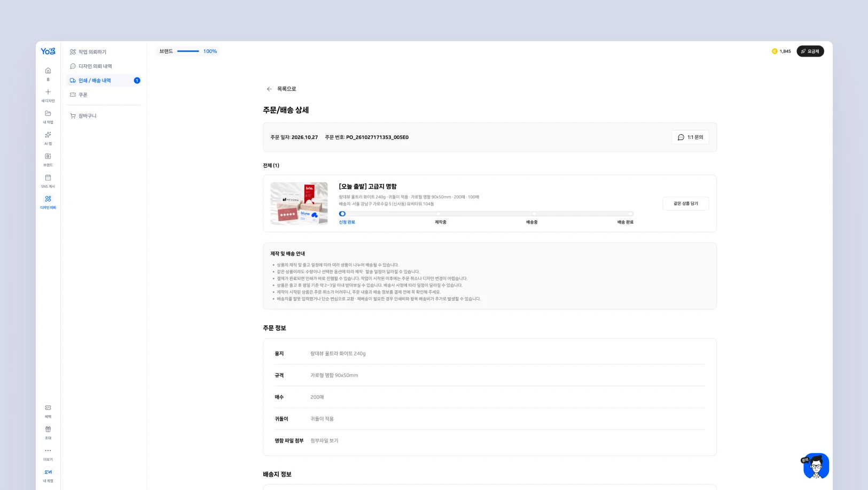Click the 배송 완료 progress step label
The image size is (868, 490).
click(625, 222)
